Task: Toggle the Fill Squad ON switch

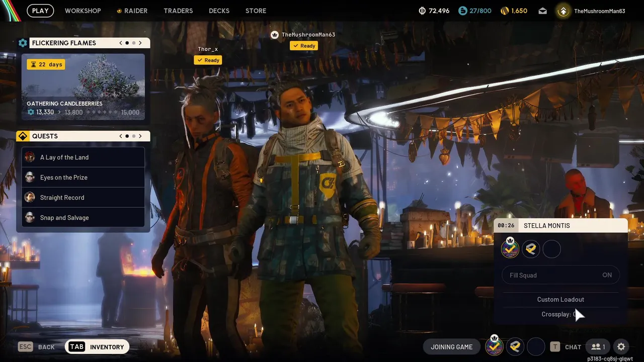Action: click(560, 275)
